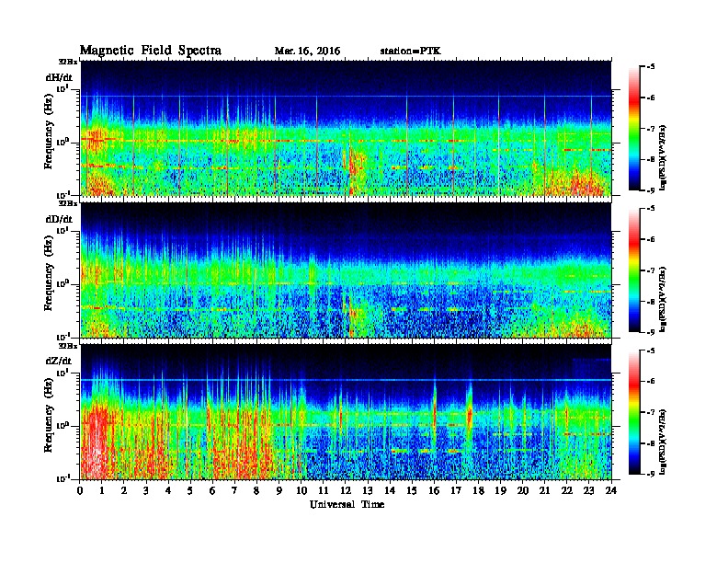Click hour 7 on the Universal Time axis
The width and height of the screenshot is (728, 563).
pos(235,491)
